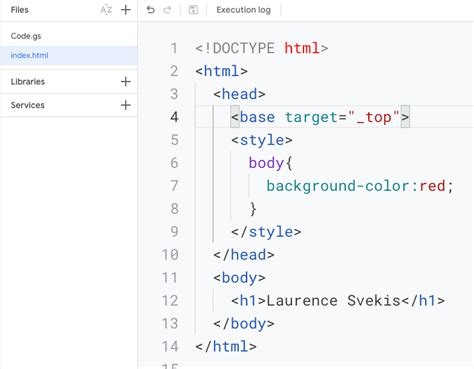Click line number 12 in the gutter
This screenshot has width=474, height=369.
(170, 301)
